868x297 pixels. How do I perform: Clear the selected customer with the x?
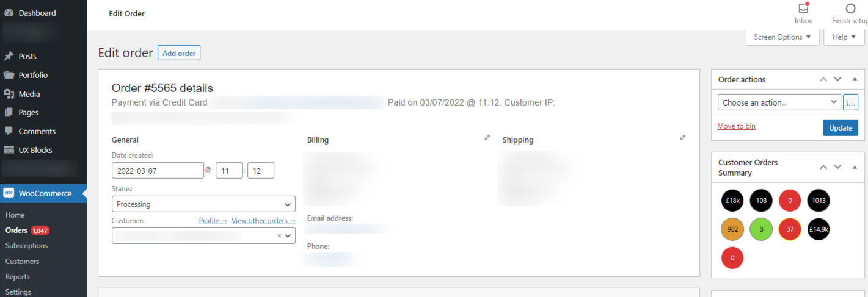(279, 235)
